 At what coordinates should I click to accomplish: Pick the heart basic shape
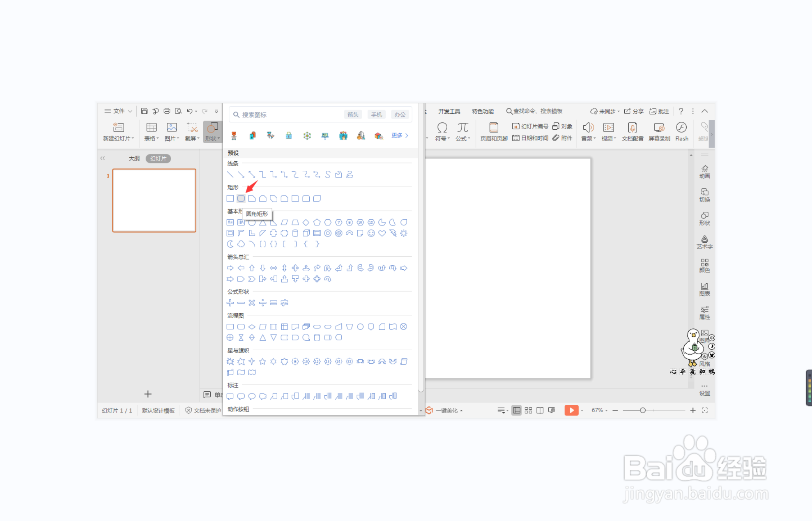pyautogui.click(x=382, y=233)
